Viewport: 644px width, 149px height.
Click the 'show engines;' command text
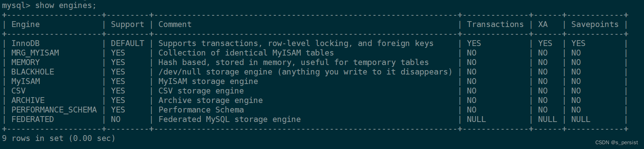coord(66,5)
